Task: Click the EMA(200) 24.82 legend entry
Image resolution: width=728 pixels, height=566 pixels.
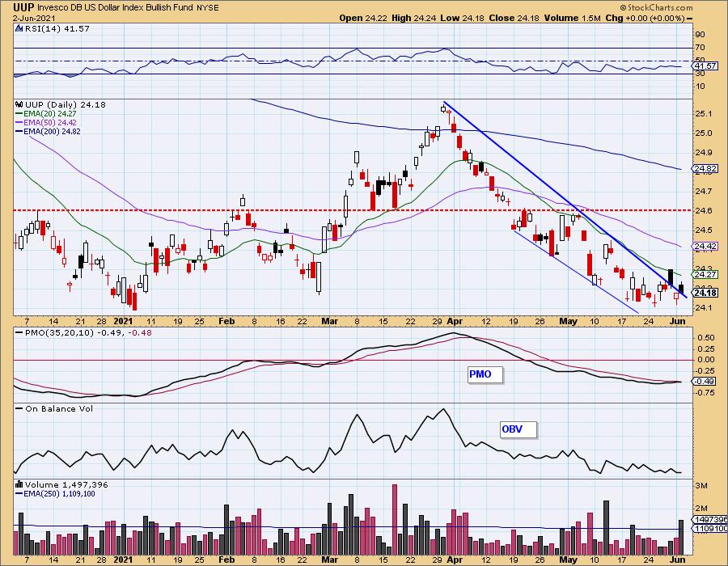Action: click(x=48, y=131)
